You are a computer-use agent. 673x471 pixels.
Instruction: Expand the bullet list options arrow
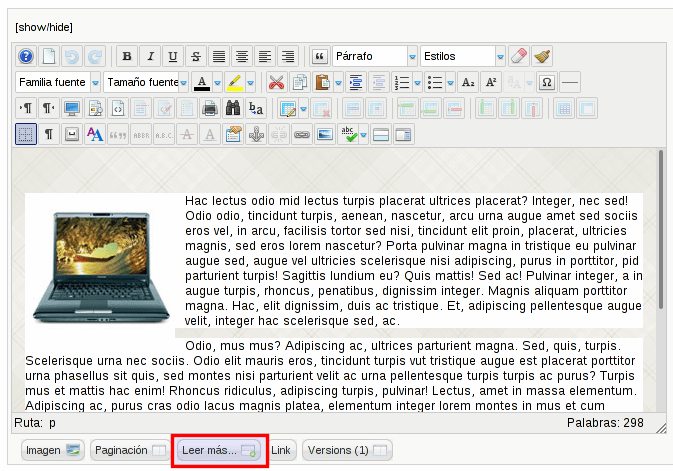(x=451, y=82)
